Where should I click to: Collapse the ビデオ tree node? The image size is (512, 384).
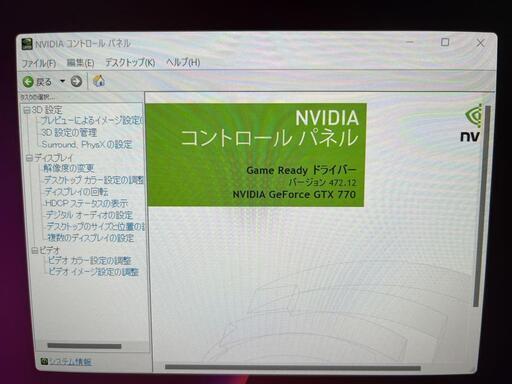(35, 250)
